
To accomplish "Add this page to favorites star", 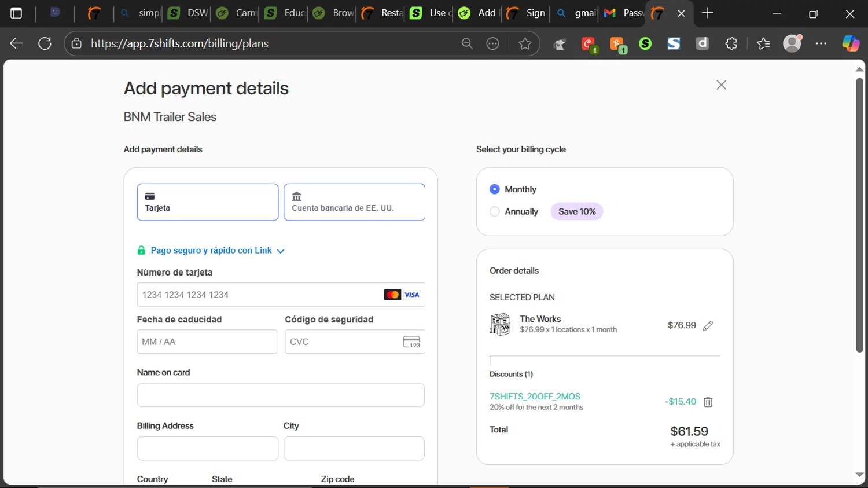I will [525, 43].
